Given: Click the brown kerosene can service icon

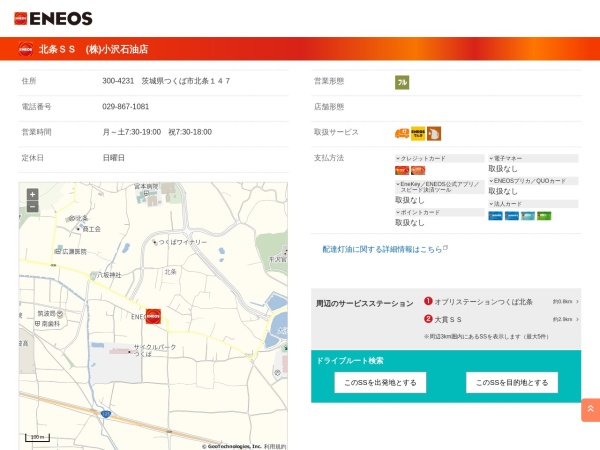Looking at the screenshot, I should (x=434, y=134).
